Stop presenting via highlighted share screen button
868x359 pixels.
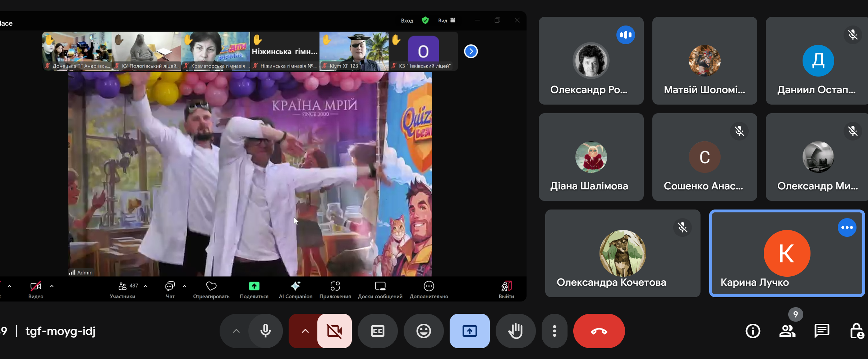point(469,331)
